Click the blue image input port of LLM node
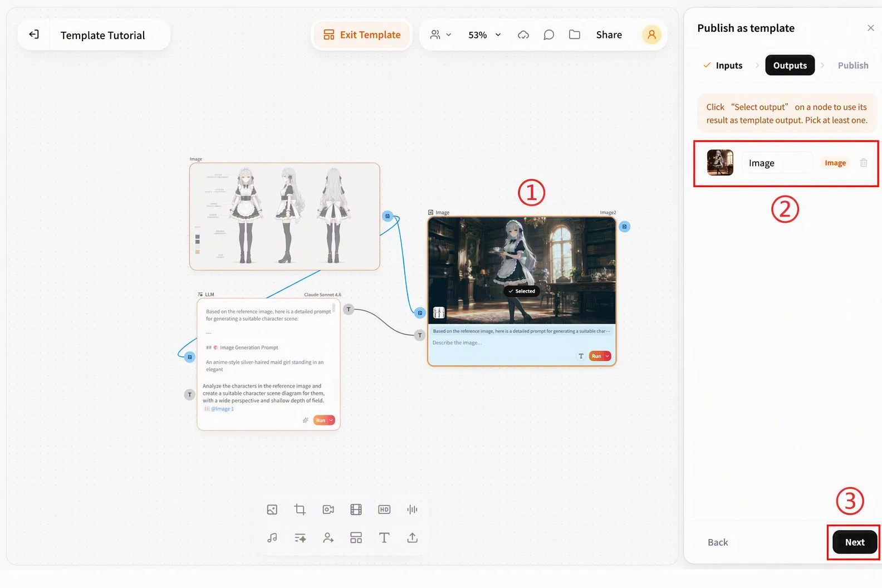This screenshot has width=882, height=588. pos(190,357)
